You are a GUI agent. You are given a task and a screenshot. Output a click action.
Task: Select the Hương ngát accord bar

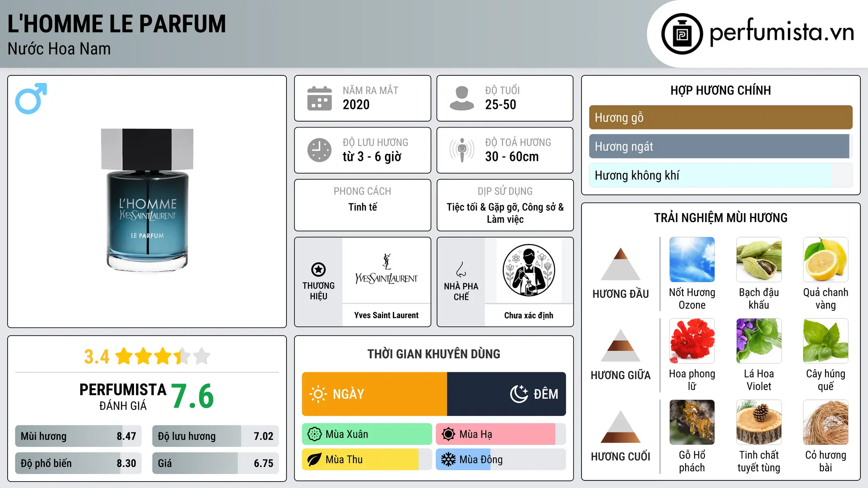tap(721, 146)
